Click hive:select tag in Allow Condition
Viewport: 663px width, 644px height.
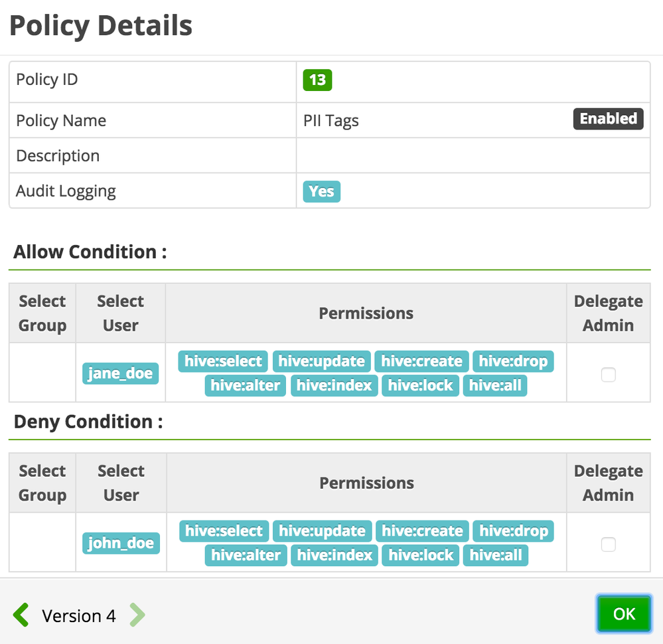[x=224, y=361]
